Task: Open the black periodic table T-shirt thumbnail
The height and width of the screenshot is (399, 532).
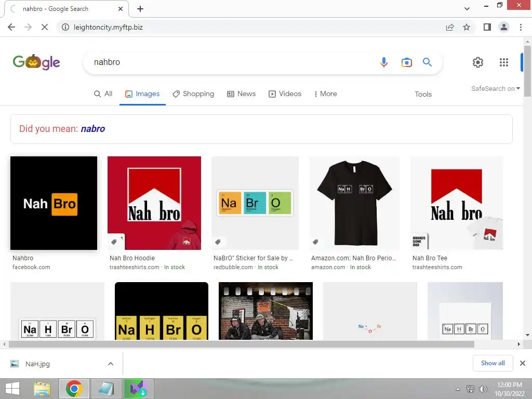Action: pyautogui.click(x=354, y=203)
